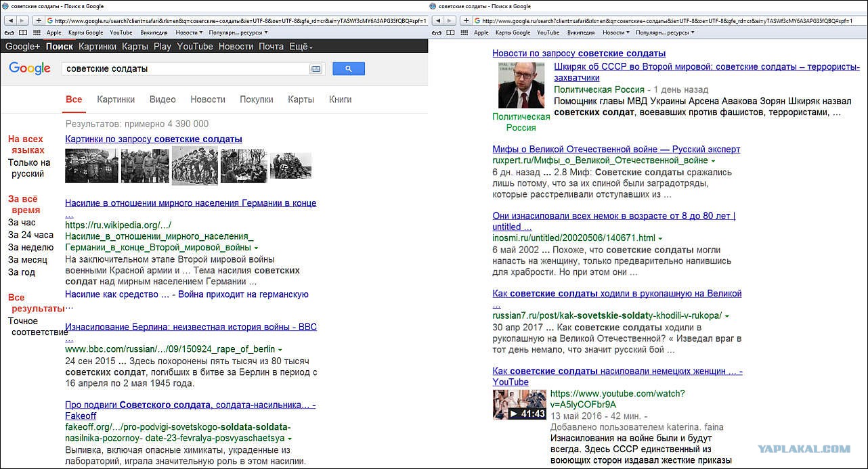Click the Google logo beside the search box

30,68
